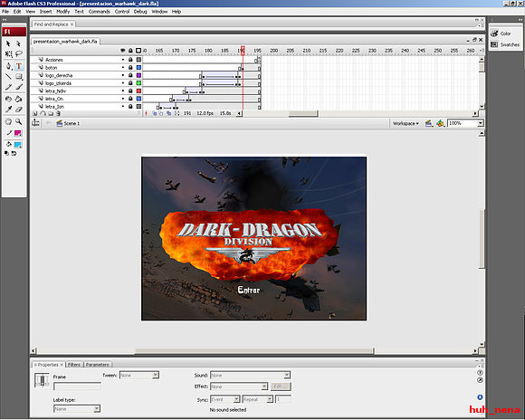Select the Rectangle tool

tap(19, 76)
